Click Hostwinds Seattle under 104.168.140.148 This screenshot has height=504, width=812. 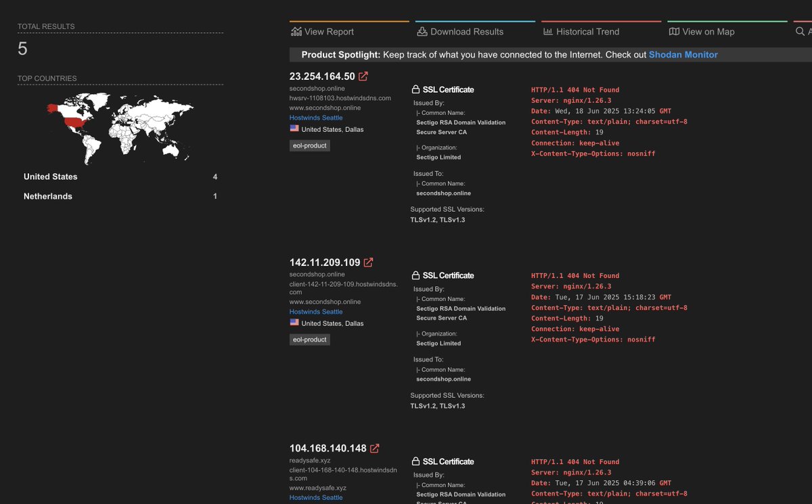(316, 498)
